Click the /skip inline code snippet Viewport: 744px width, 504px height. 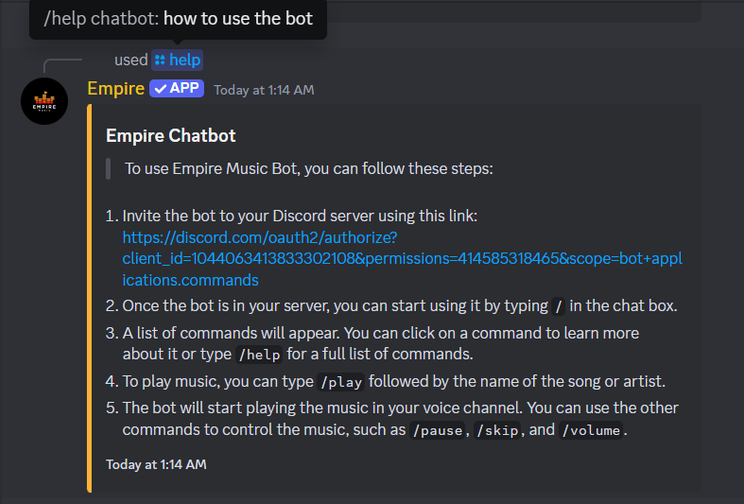coord(497,430)
